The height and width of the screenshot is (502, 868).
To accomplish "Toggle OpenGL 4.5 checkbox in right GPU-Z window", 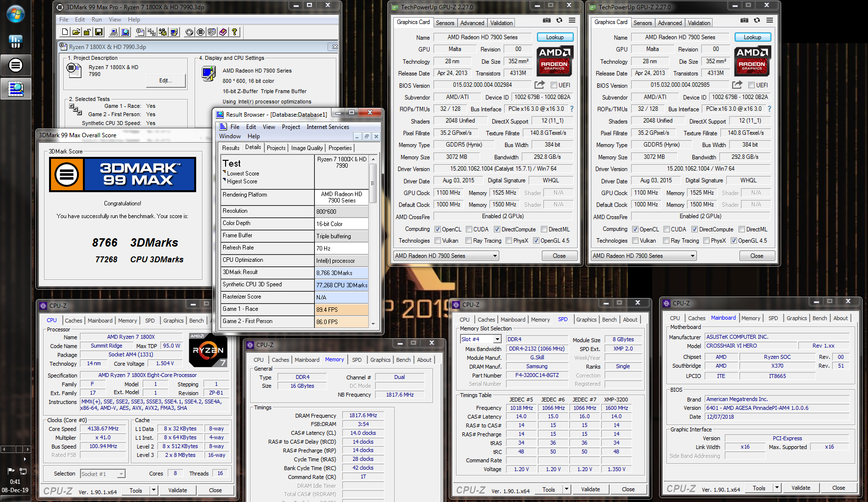I will [734, 241].
